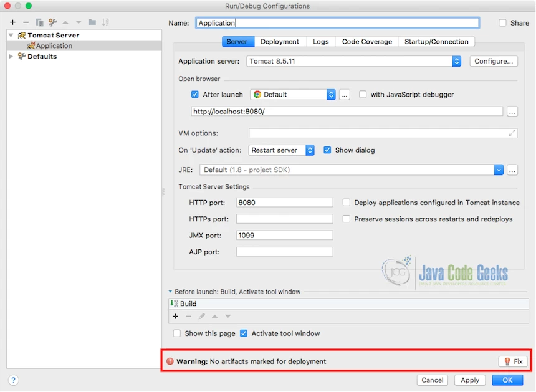Open URL ellipsis button beside localhost field
Image resolution: width=536 pixels, height=392 pixels.
[x=512, y=112]
